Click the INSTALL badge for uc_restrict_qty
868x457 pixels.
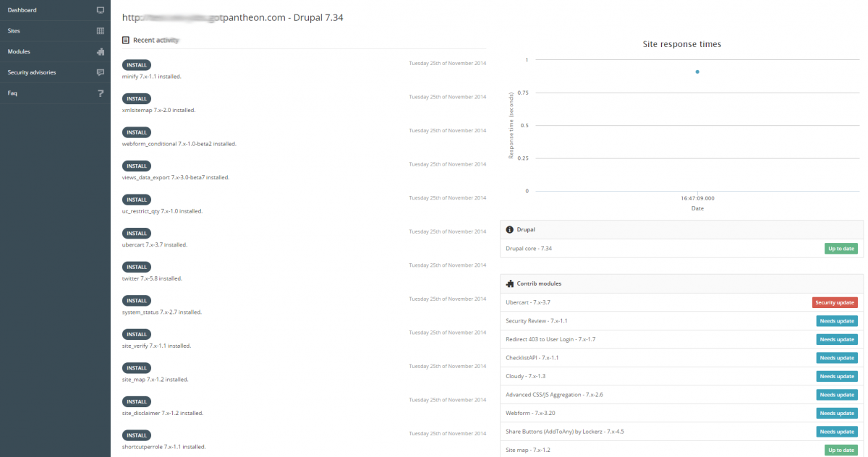(137, 200)
